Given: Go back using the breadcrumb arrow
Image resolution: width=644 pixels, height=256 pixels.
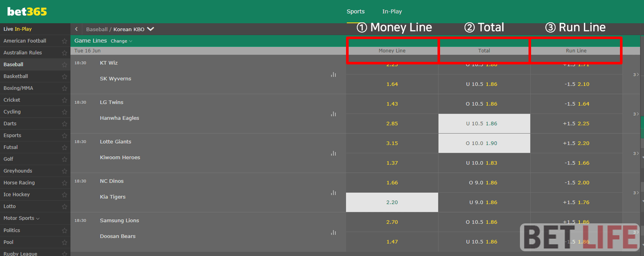Looking at the screenshot, I should [x=76, y=29].
